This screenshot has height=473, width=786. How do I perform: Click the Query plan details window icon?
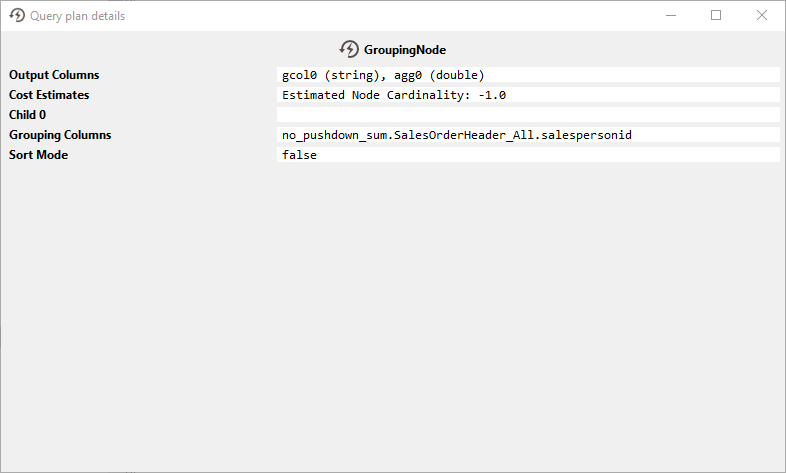click(x=16, y=16)
